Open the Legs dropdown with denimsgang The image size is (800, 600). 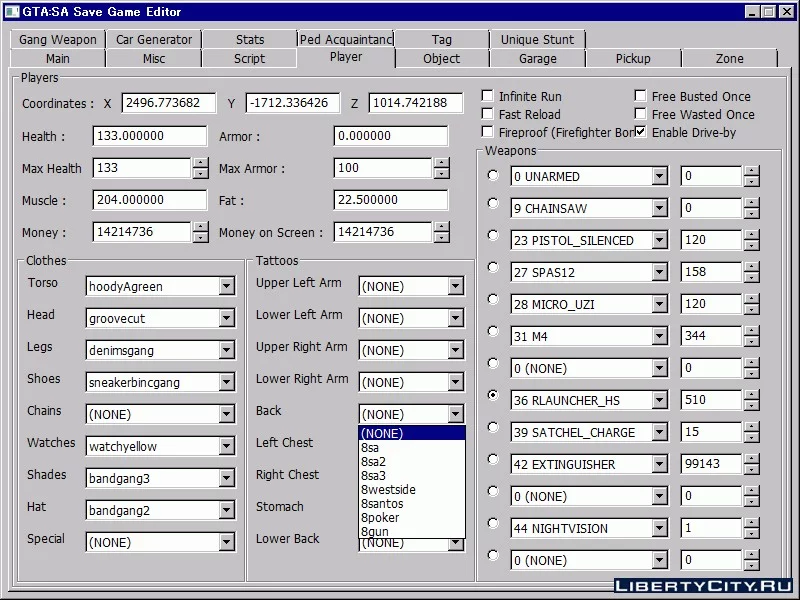(227, 351)
